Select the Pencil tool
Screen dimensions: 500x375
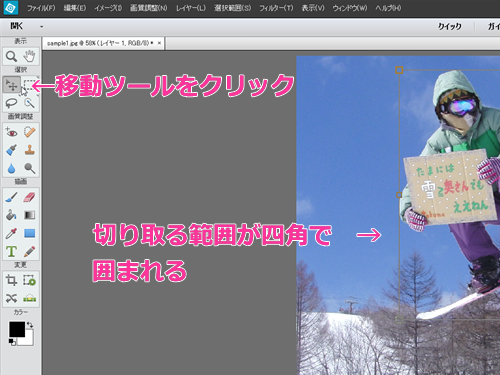click(x=29, y=251)
